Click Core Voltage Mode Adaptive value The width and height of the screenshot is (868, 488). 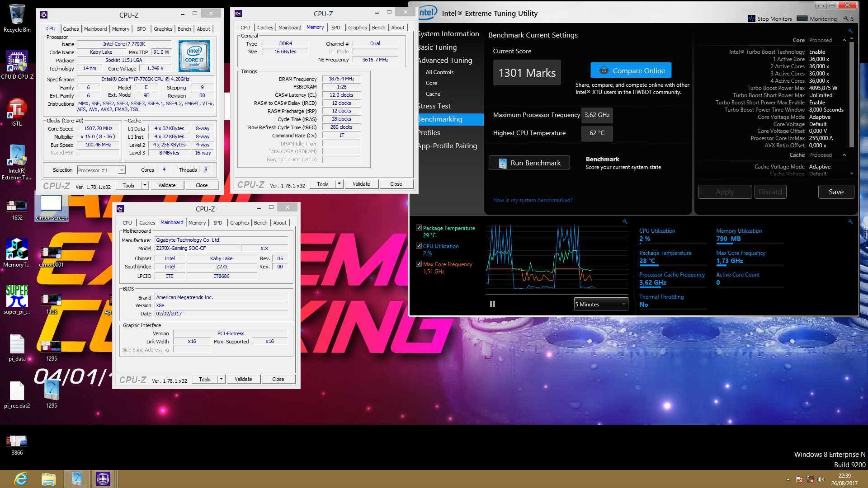pos(820,117)
